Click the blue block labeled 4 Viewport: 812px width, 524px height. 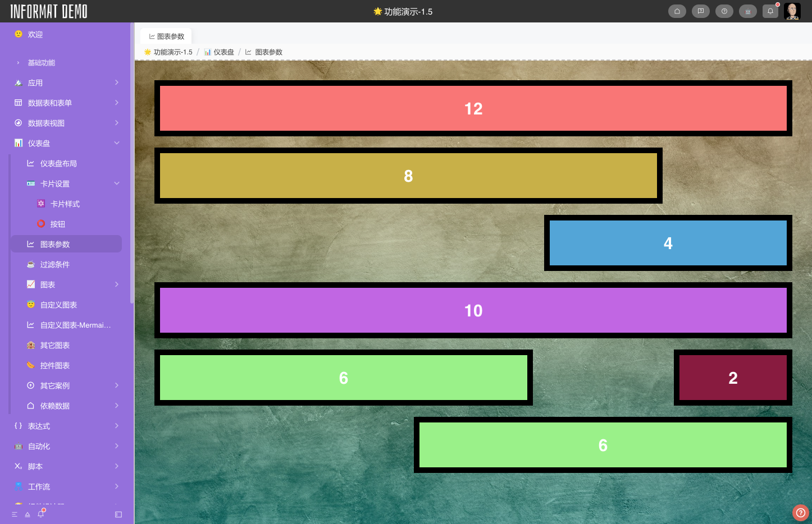pos(668,243)
